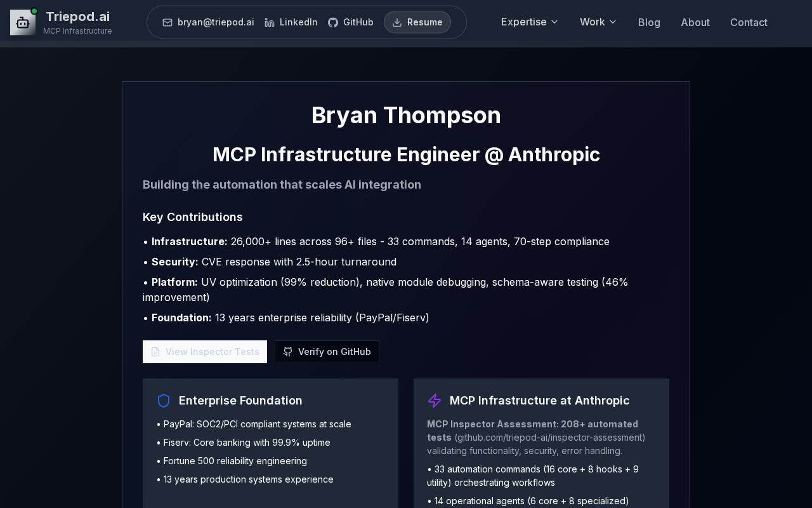Click the Bryan Thompson heading

pos(406,115)
